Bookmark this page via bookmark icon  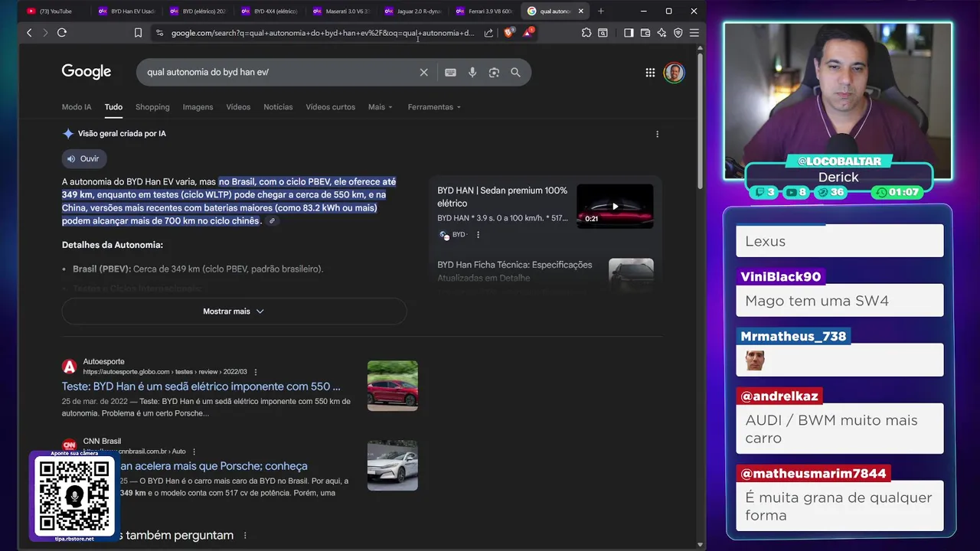(x=138, y=33)
